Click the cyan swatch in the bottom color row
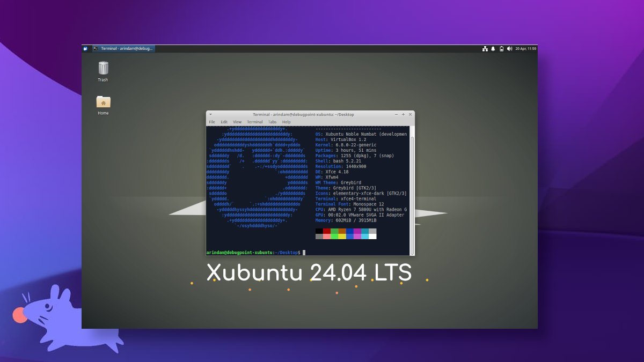Image resolution: width=644 pixels, height=362 pixels. tap(365, 237)
